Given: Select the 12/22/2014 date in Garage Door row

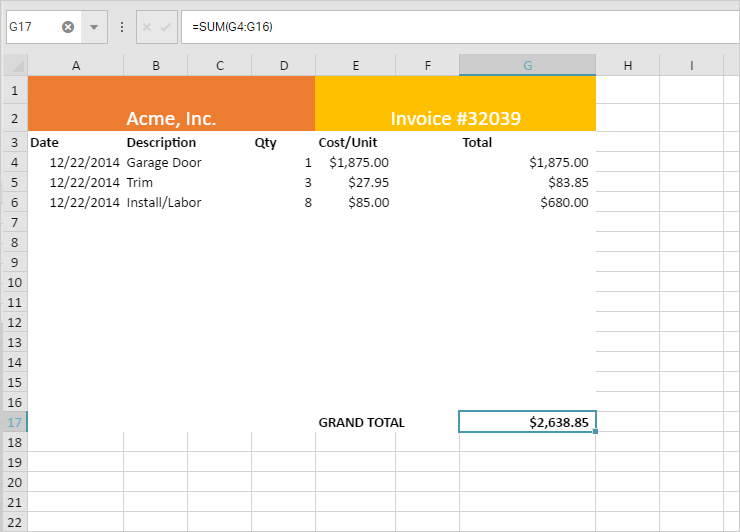Looking at the screenshot, I should coord(76,162).
